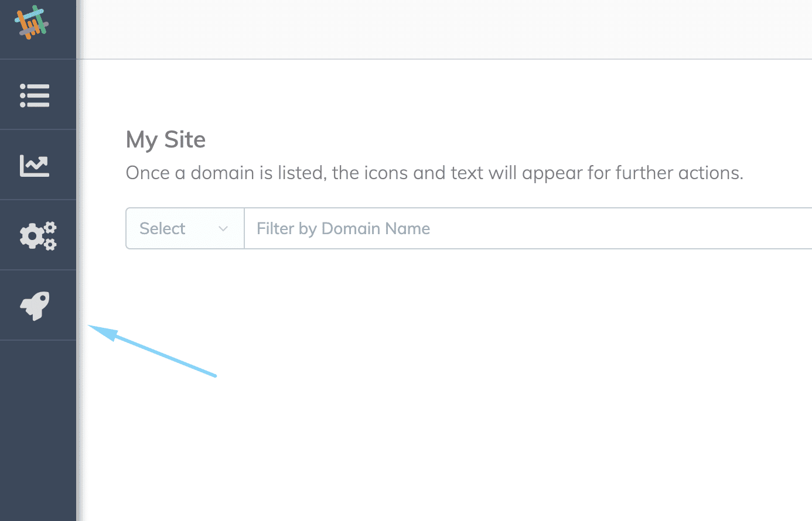The image size is (812, 521).
Task: Click the blue arrow annotation
Action: pyautogui.click(x=152, y=351)
